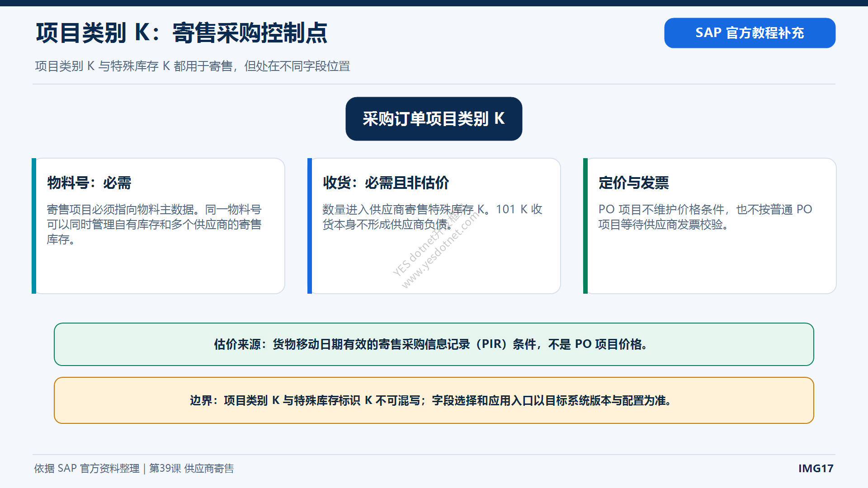Viewport: 868px width, 488px height.
Task: Click the text '寄售项目必须指向物料主数据'
Action: 120,210
